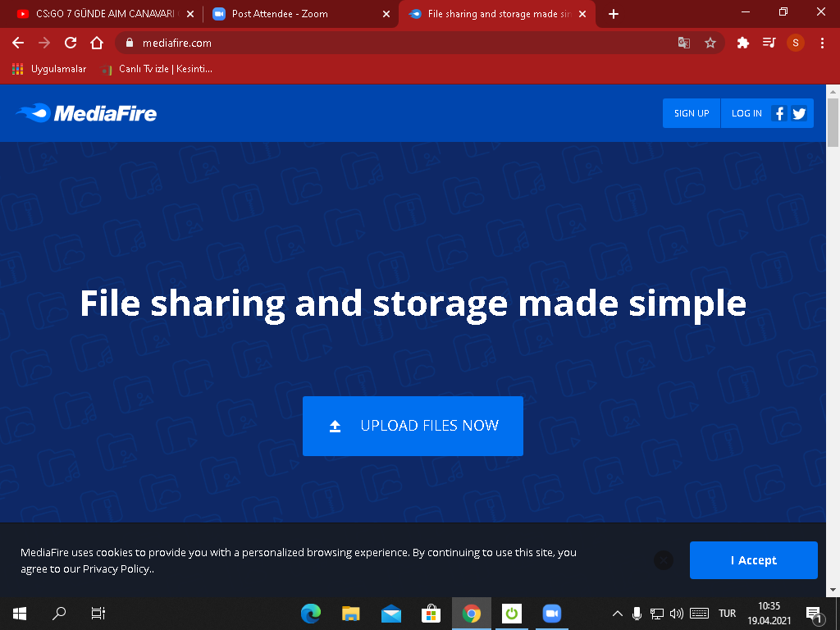Image resolution: width=840 pixels, height=630 pixels.
Task: Click the scrollbar down arrow
Action: (x=833, y=590)
